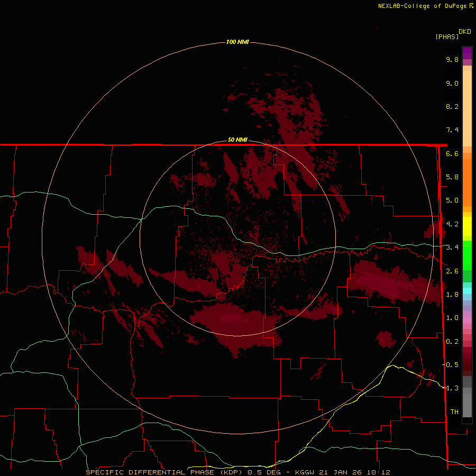476x476 pixels.
Task: Click the 0.2 legend value
Action: click(452, 342)
